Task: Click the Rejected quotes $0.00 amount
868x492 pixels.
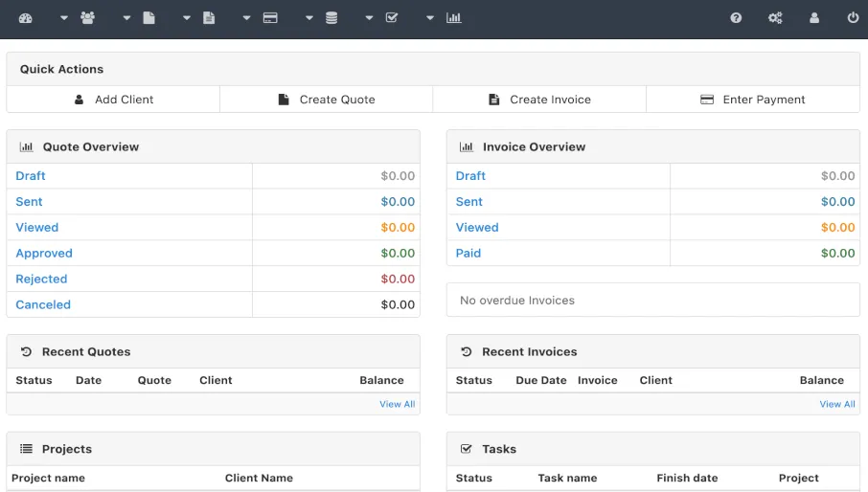Action: pyautogui.click(x=398, y=280)
